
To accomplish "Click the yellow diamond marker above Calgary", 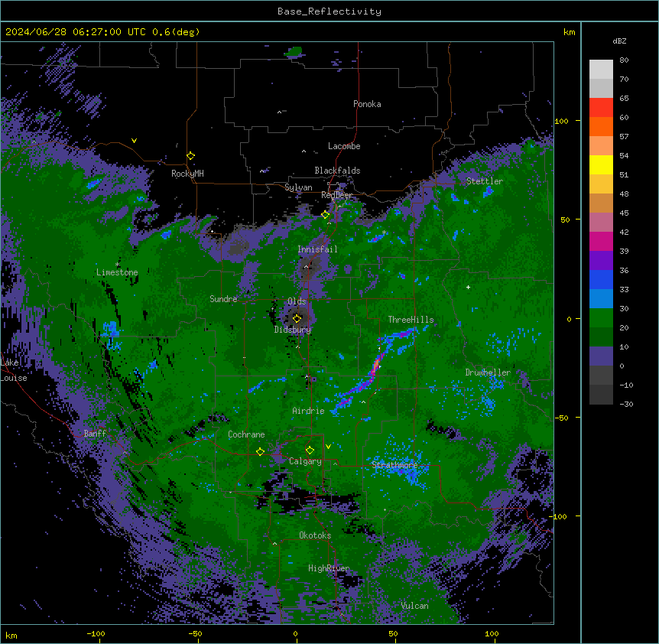I will coord(310,450).
